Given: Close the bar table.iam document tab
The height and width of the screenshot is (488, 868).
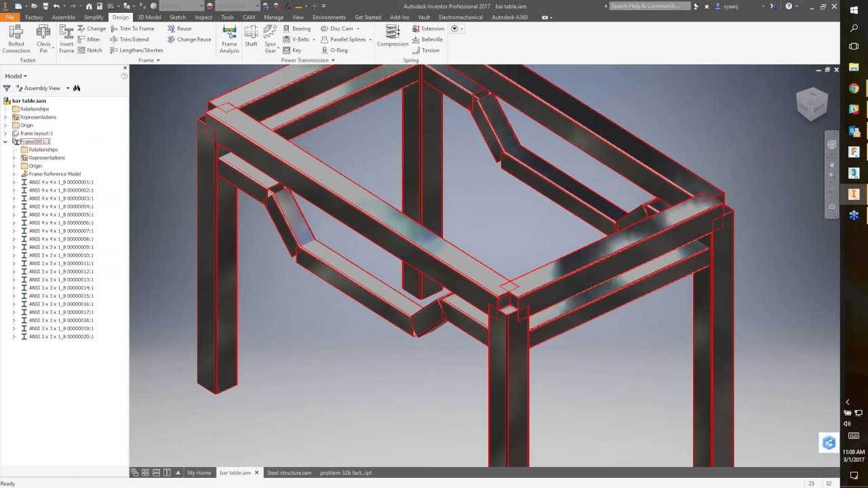Looking at the screenshot, I should (x=256, y=472).
